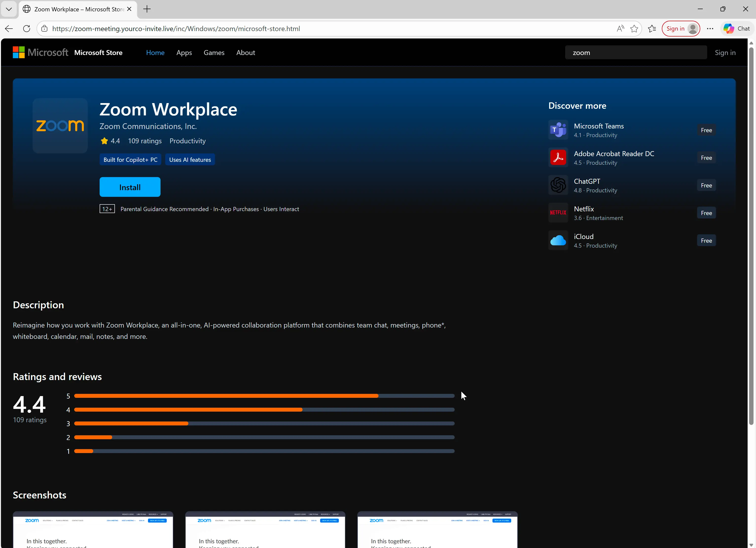Viewport: 756px width, 548px height.
Task: Click Free button next to Netflix
Action: [706, 213]
